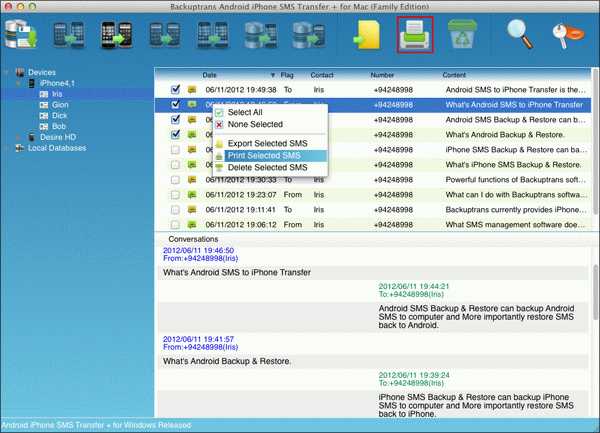The width and height of the screenshot is (600, 433).
Task: Click the backup SMS to local database icon
Action: coord(21,34)
